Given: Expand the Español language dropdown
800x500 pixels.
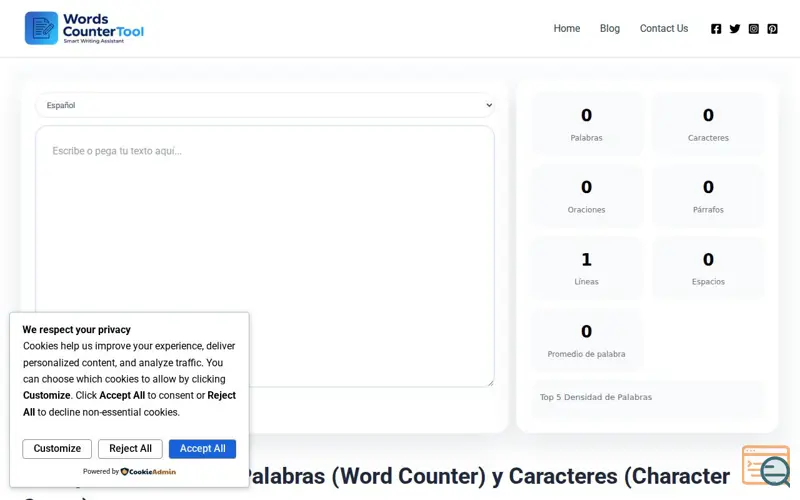Looking at the screenshot, I should click(265, 105).
